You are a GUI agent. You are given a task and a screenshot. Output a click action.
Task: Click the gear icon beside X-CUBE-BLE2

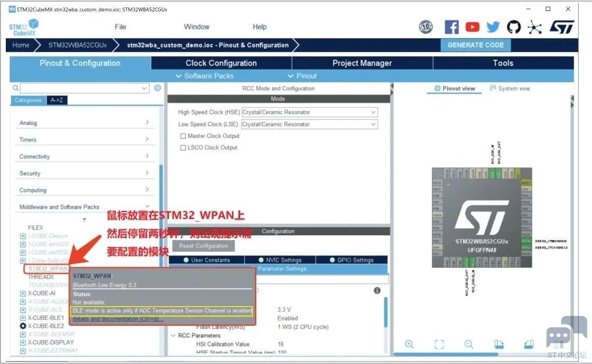(23, 326)
